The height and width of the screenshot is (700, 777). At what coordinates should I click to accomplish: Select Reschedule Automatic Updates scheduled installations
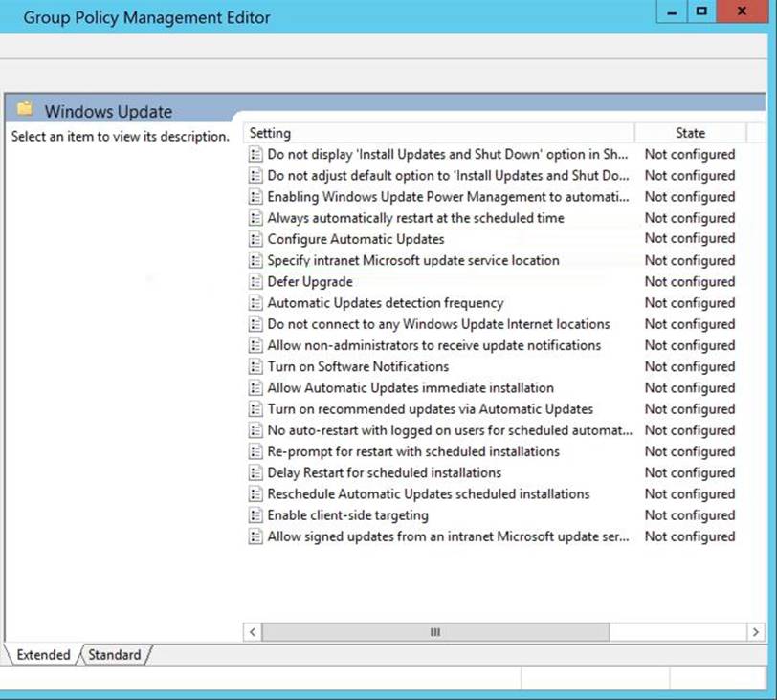coord(428,494)
